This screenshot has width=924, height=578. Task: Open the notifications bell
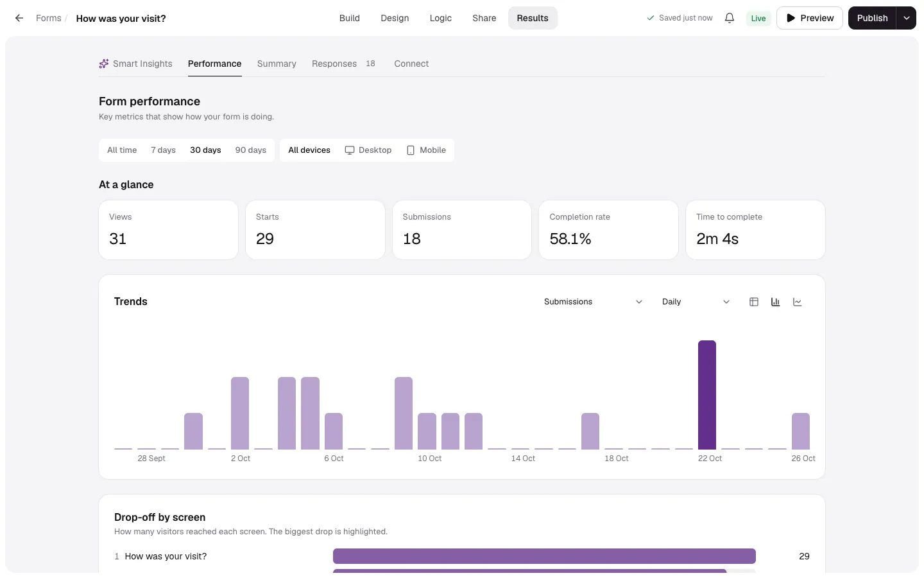(x=730, y=18)
